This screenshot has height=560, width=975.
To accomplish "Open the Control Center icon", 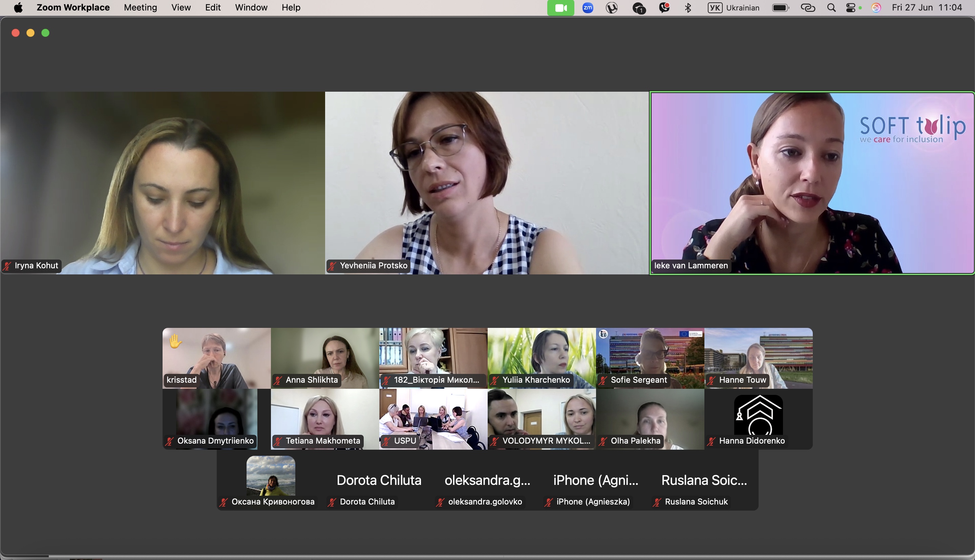I will [x=851, y=8].
